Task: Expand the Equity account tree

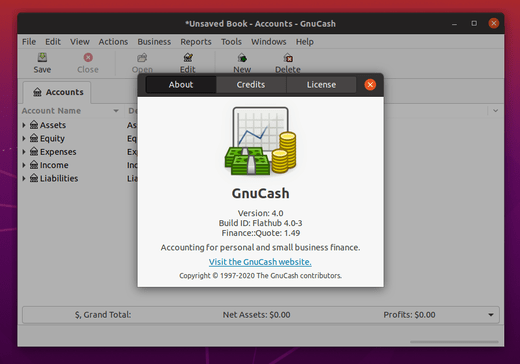Action: 24,138
